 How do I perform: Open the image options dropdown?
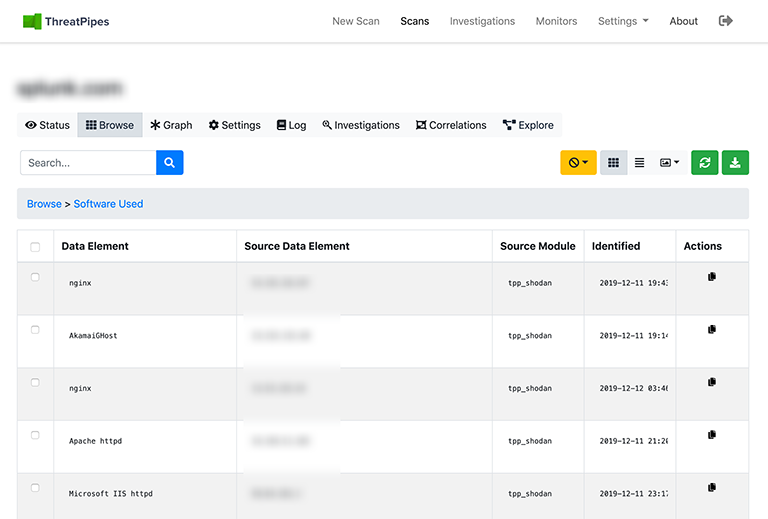(x=669, y=163)
